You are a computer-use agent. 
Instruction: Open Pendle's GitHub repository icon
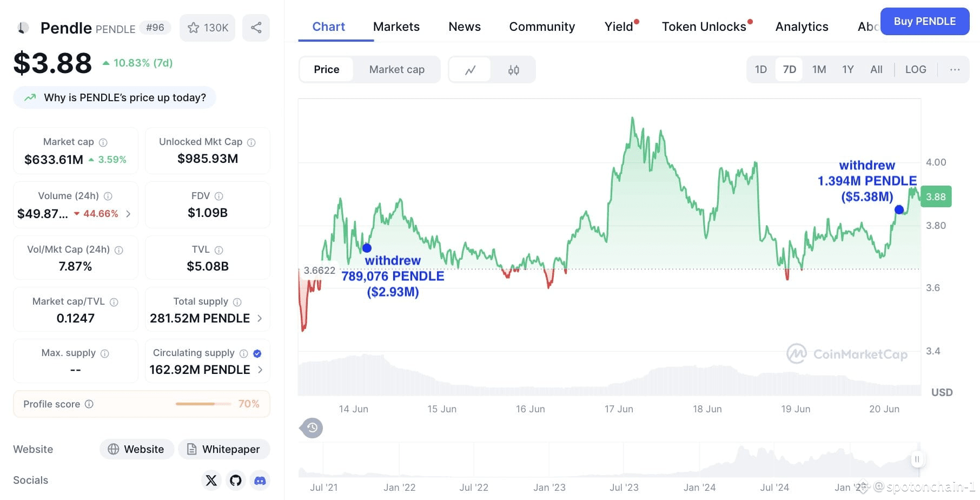[x=236, y=481]
